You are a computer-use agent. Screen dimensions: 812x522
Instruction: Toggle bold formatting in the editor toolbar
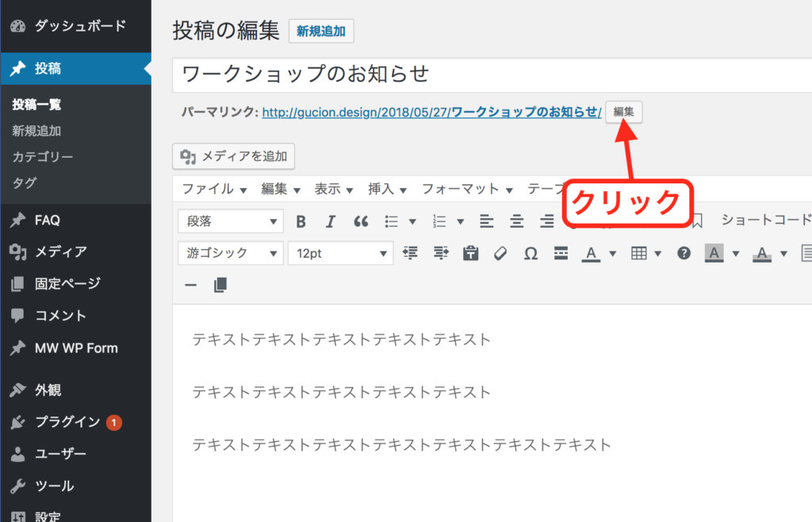pyautogui.click(x=301, y=221)
